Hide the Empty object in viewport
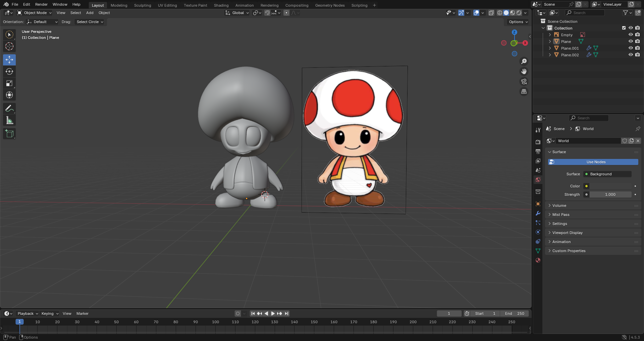 coord(631,35)
